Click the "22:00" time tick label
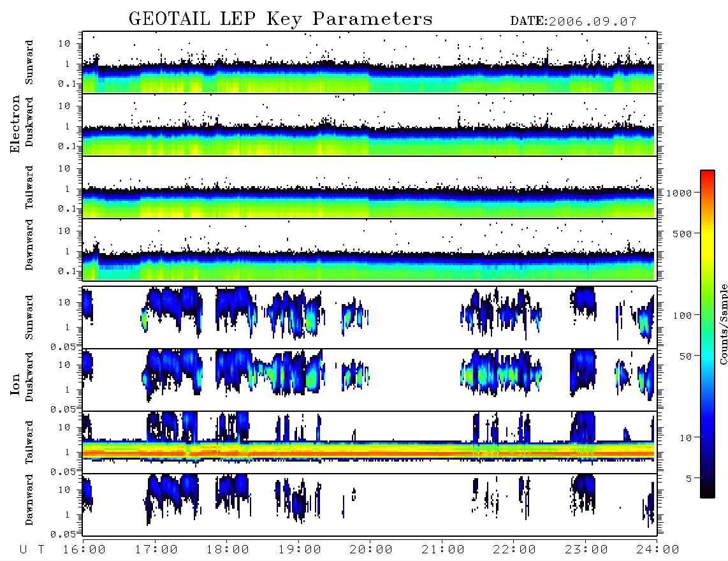Screen dimensions: 728x561 coord(515,550)
